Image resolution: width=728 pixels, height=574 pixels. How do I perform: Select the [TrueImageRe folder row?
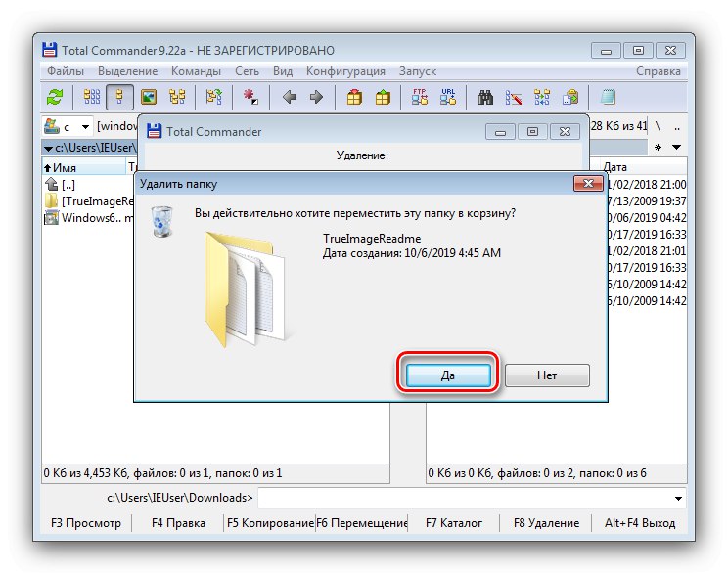tap(88, 200)
